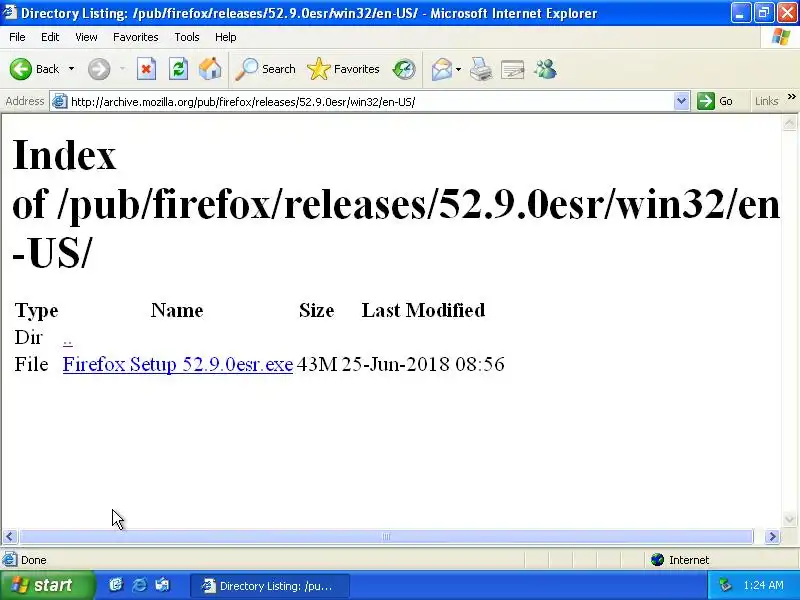Click the address bar URL field
Viewport: 800px width, 600px height.
[370, 102]
